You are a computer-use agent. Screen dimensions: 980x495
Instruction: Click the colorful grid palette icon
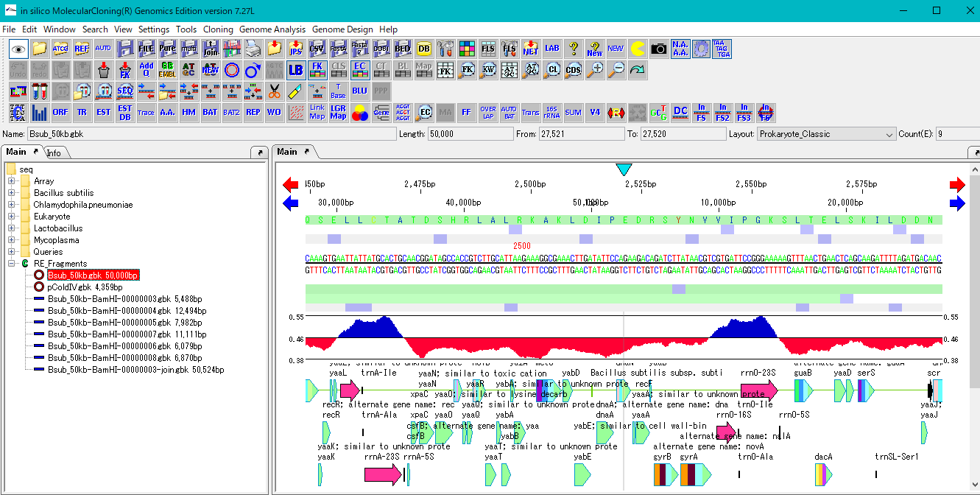point(467,49)
